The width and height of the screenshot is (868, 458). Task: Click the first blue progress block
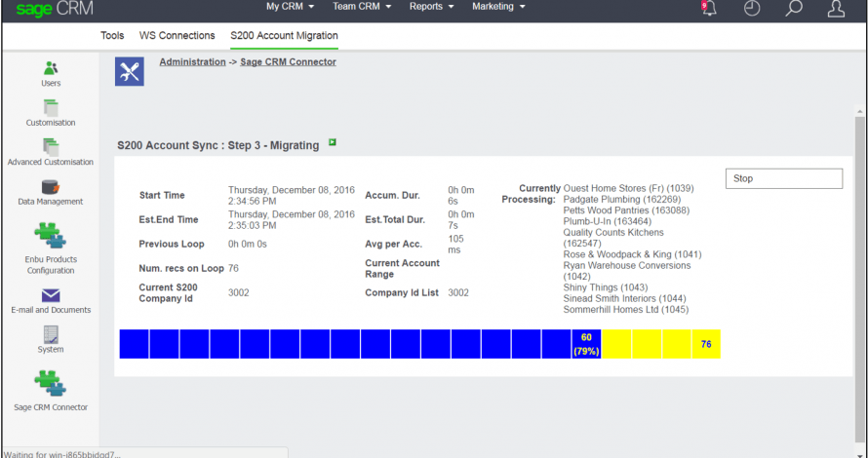(x=134, y=344)
